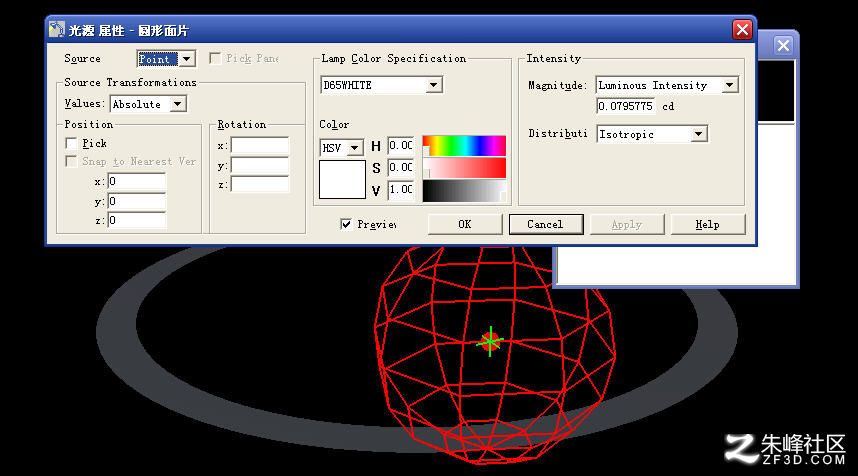The image size is (858, 476).
Task: Click the dialog title bar app icon
Action: 56,30
